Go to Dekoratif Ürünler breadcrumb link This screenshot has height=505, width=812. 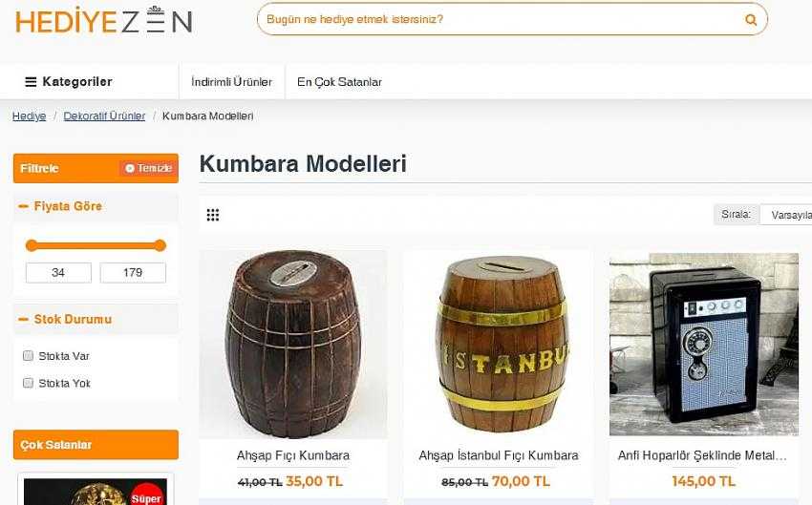[105, 116]
